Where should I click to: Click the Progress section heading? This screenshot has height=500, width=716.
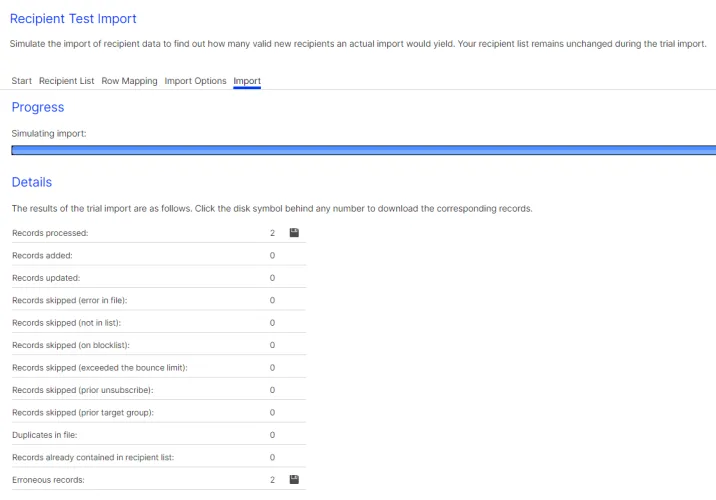tap(38, 107)
